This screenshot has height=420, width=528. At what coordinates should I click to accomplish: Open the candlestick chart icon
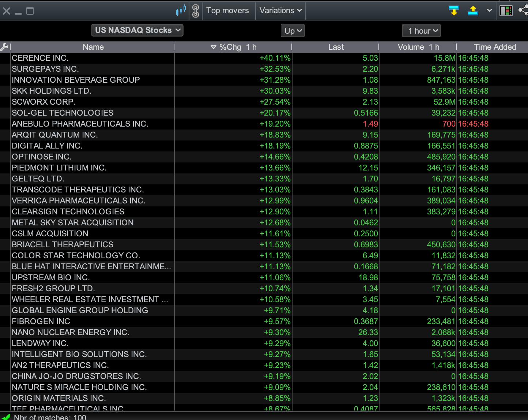181,10
